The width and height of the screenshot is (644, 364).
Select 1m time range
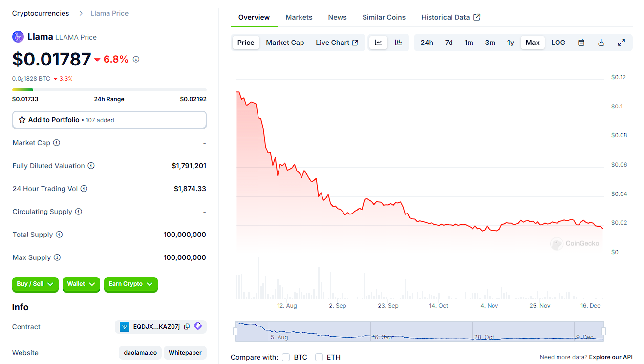(x=469, y=43)
